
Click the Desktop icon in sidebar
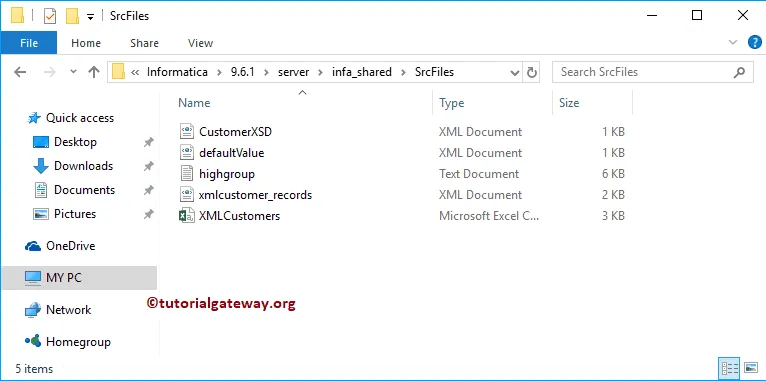41,142
